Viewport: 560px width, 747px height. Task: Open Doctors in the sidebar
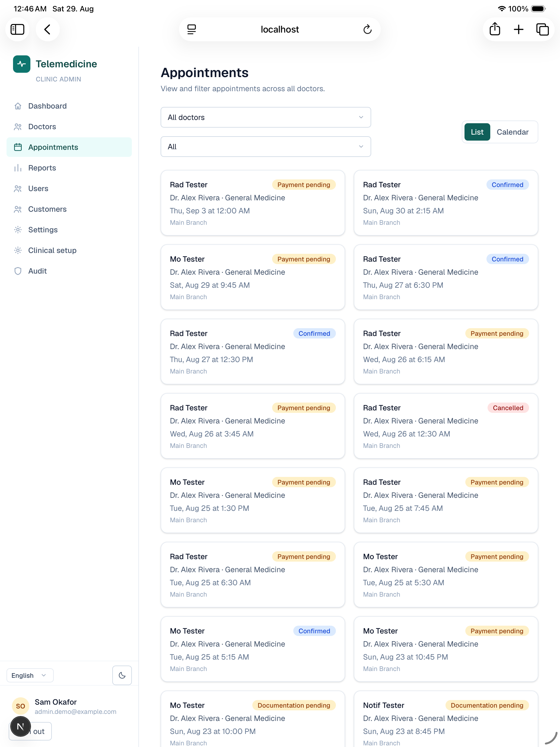click(69, 127)
